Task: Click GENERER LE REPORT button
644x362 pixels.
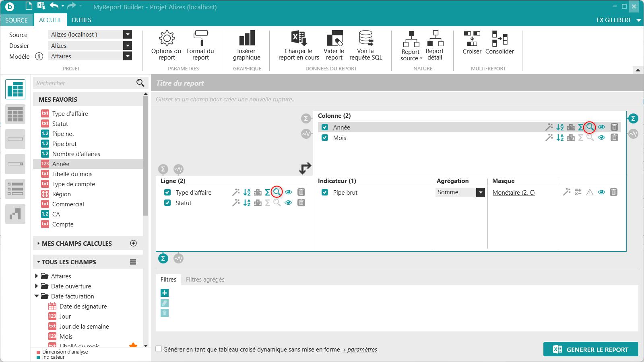Action: tap(590, 350)
